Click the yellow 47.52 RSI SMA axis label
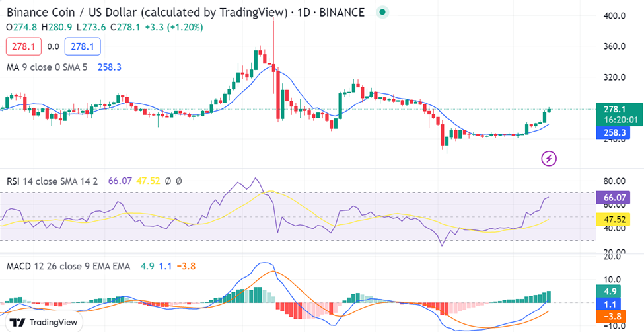This screenshot has height=332, width=644. [614, 220]
